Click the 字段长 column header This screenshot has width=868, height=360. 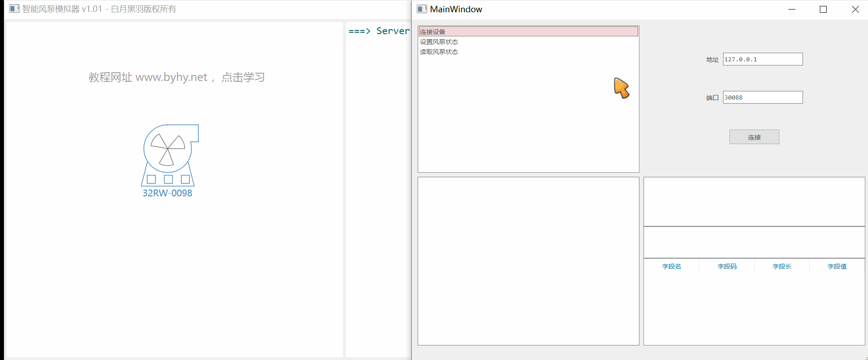(782, 266)
